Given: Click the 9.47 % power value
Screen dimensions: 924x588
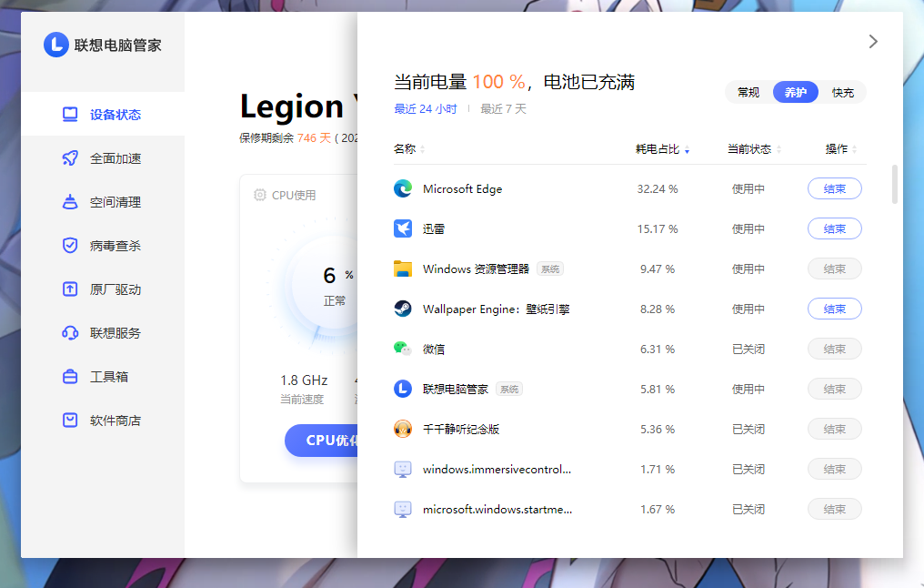Looking at the screenshot, I should pos(658,269).
